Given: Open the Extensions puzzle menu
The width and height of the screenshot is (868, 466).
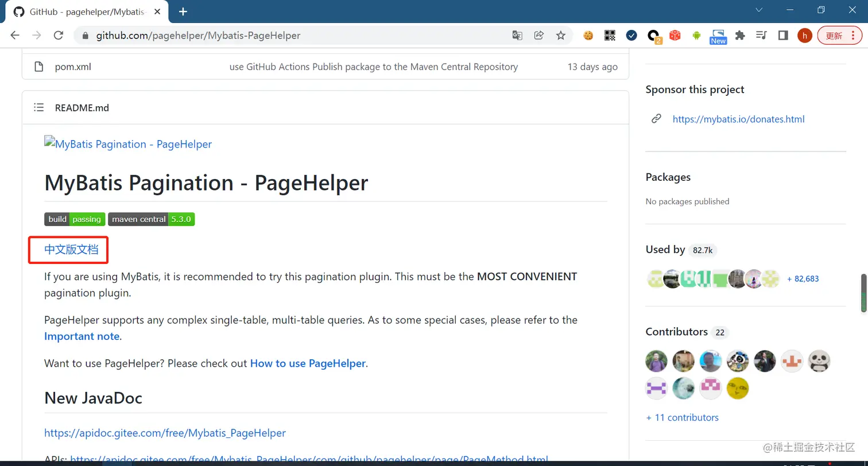Looking at the screenshot, I should click(x=740, y=36).
